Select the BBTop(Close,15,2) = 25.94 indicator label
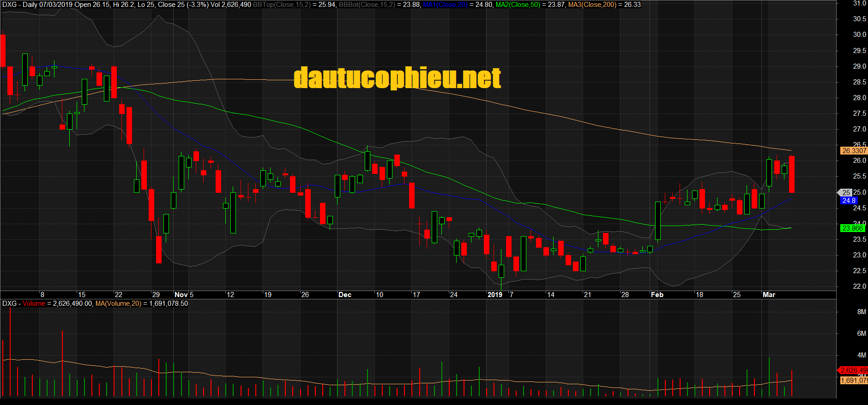Screen dimensions: 868x405 coord(295,5)
